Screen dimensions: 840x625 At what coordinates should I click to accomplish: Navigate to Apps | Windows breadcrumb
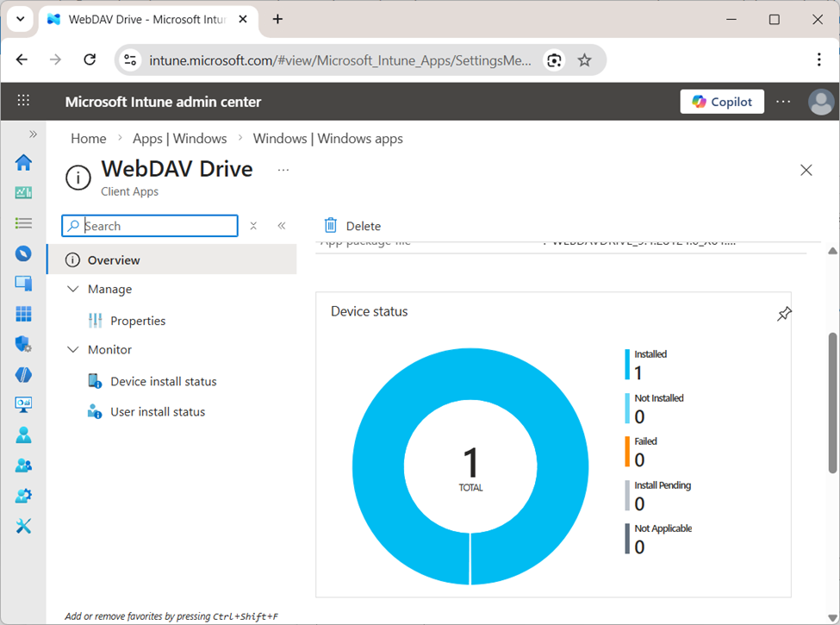[180, 138]
